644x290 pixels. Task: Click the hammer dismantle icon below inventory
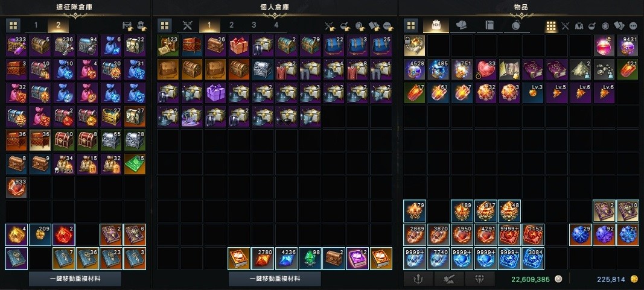pos(449,279)
